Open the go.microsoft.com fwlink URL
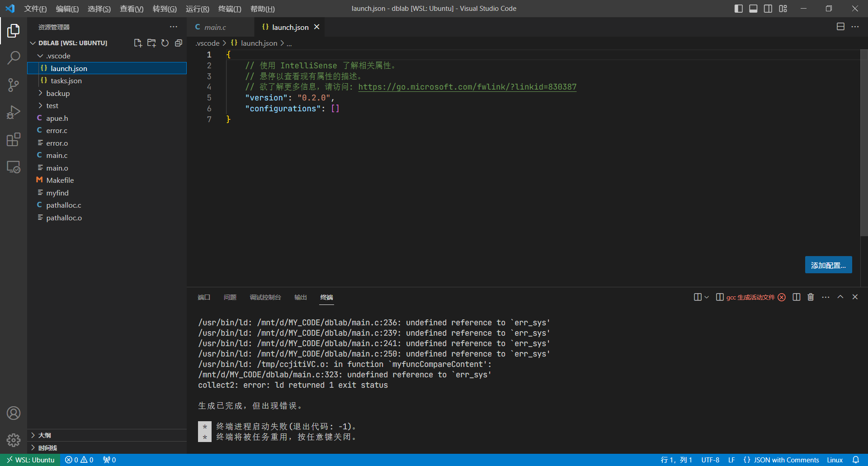 467,87
